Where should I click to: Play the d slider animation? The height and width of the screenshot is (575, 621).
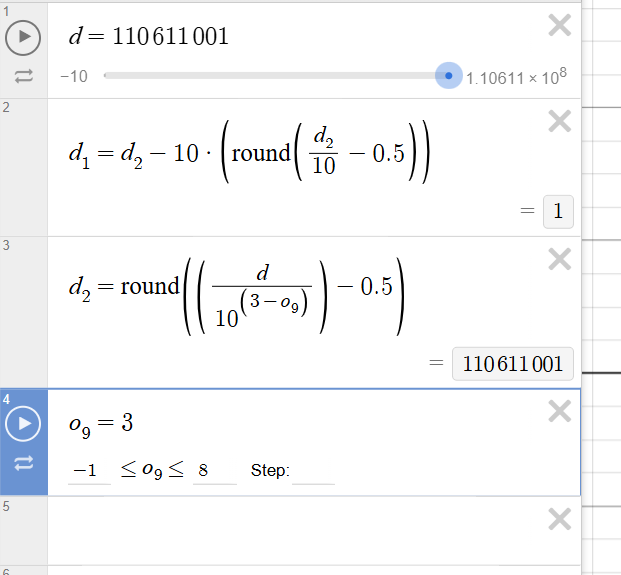click(x=23, y=38)
